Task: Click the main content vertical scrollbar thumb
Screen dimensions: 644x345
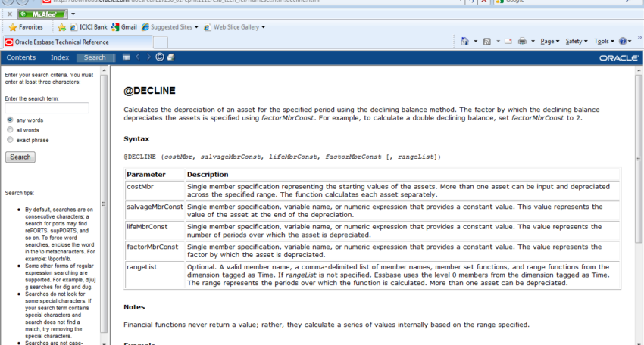Action: (x=639, y=159)
